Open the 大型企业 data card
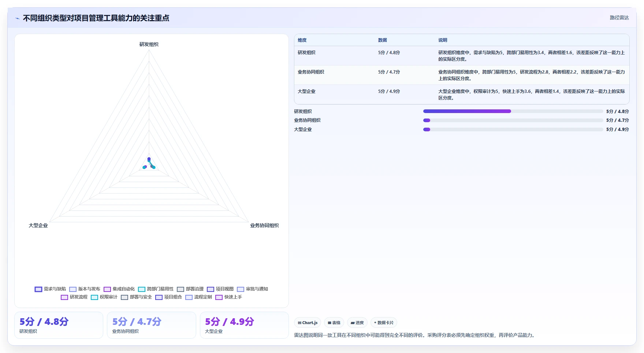The height and width of the screenshot is (353, 644). coord(244,325)
